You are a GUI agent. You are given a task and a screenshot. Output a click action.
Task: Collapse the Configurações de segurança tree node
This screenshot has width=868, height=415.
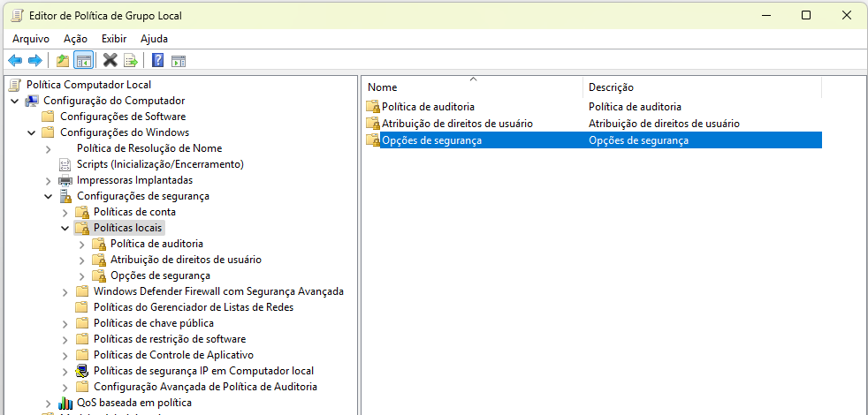click(48, 196)
